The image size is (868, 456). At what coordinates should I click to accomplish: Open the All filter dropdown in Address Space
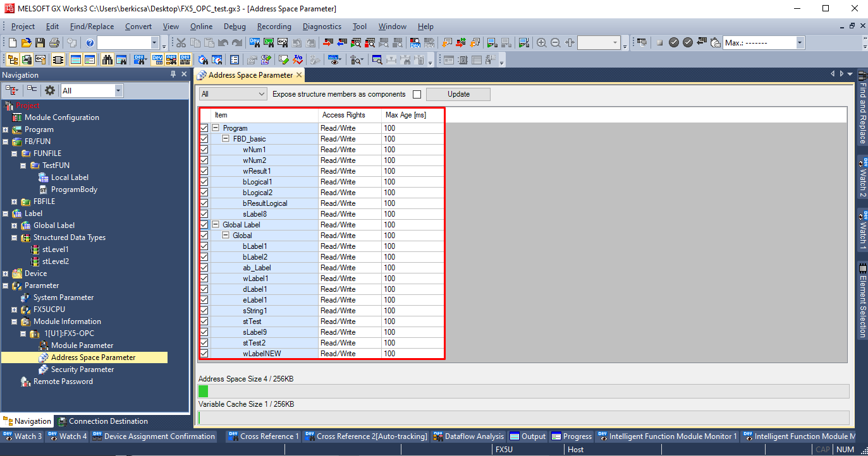(233, 94)
